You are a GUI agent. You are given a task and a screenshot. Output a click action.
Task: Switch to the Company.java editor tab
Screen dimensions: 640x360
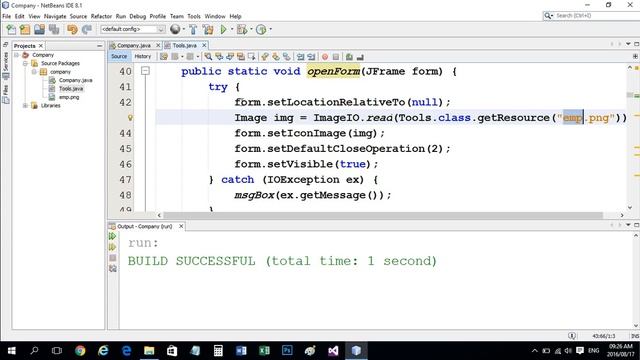(134, 45)
